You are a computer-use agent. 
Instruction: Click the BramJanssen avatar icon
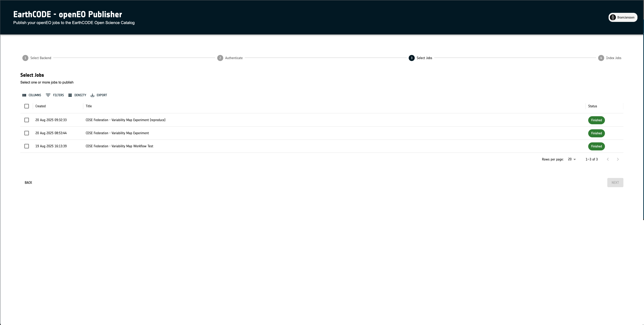pyautogui.click(x=613, y=17)
